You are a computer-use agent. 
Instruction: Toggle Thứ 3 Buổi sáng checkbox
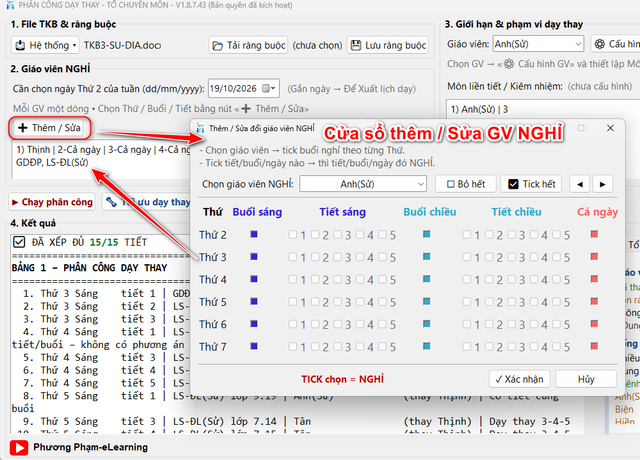tap(254, 257)
